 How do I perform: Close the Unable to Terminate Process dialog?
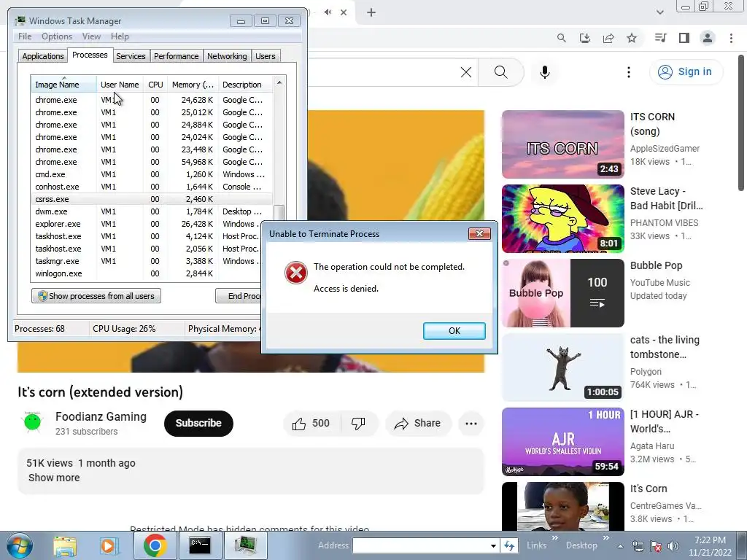pos(479,233)
